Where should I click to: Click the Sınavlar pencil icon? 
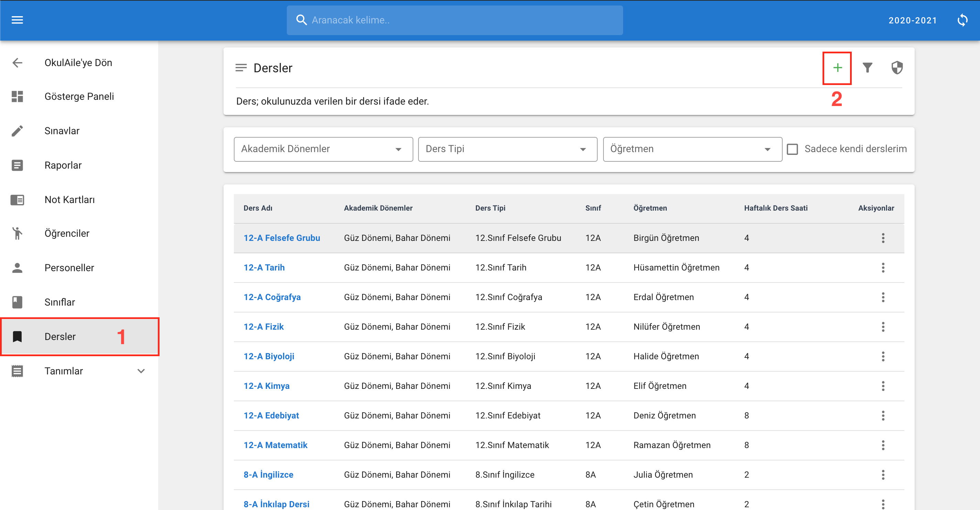coord(17,130)
